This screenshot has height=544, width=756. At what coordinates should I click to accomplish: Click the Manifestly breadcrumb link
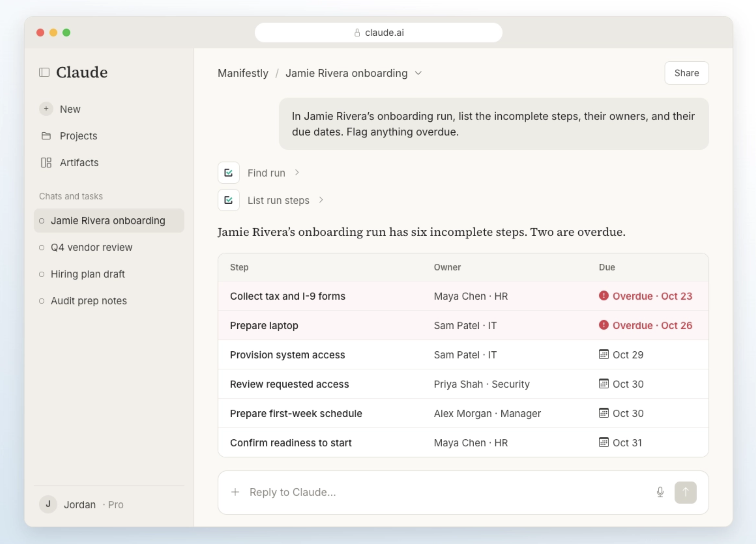click(243, 73)
